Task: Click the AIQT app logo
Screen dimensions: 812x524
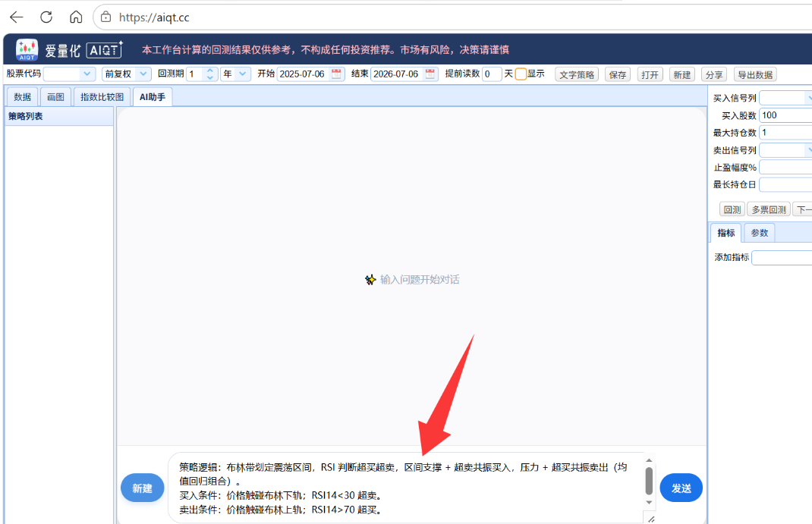Action: [x=27, y=50]
